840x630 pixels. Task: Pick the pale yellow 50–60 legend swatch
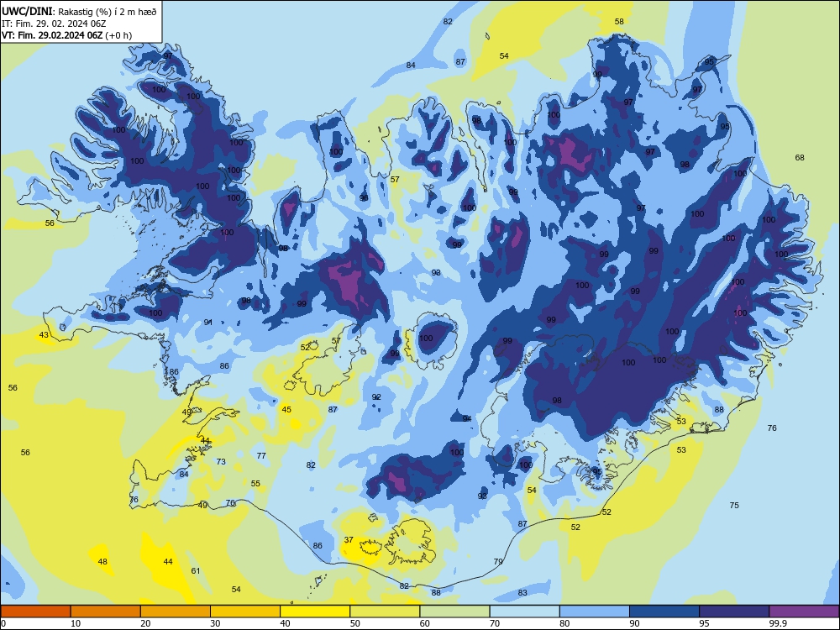coord(385,612)
